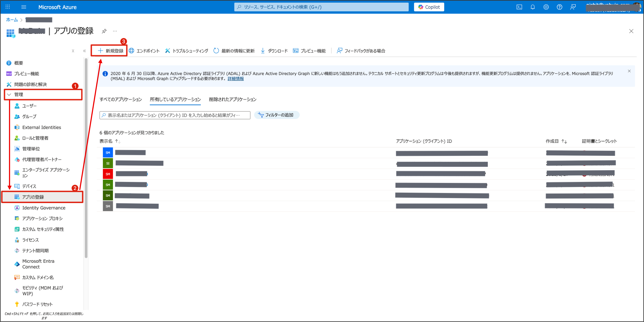Open the Azure portal apps grid icon

[x=8, y=7]
